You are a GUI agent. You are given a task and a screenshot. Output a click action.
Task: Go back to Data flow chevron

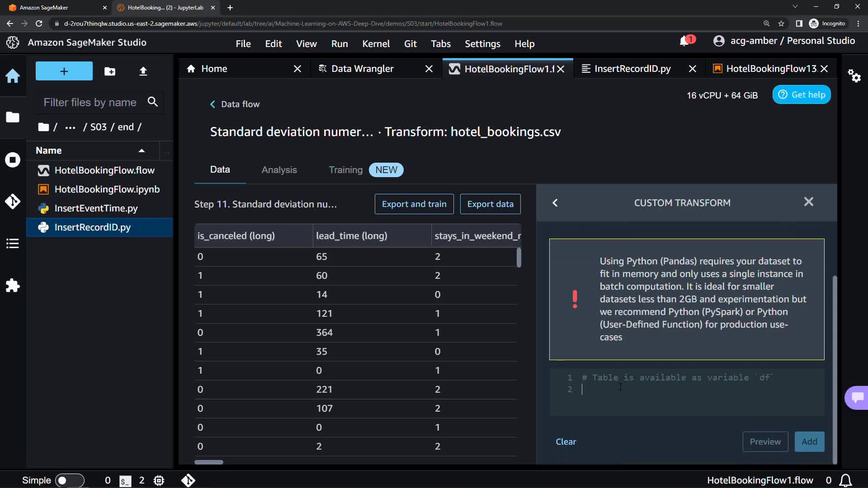point(212,104)
